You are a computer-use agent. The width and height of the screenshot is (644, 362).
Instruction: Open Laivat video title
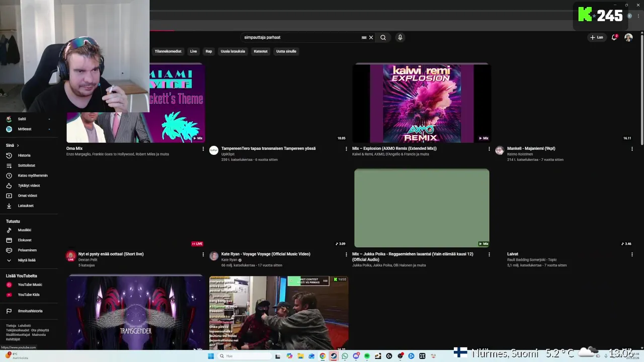(513, 254)
